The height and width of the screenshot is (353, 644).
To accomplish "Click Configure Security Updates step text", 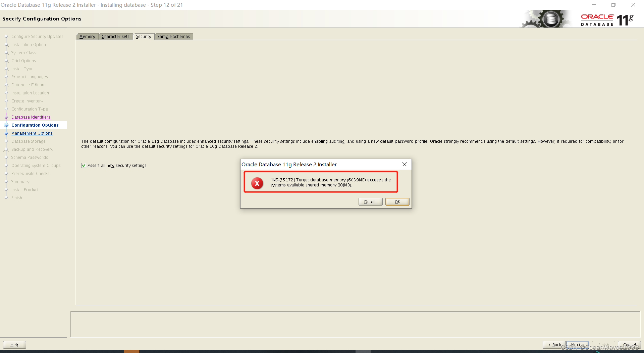I will coord(37,37).
